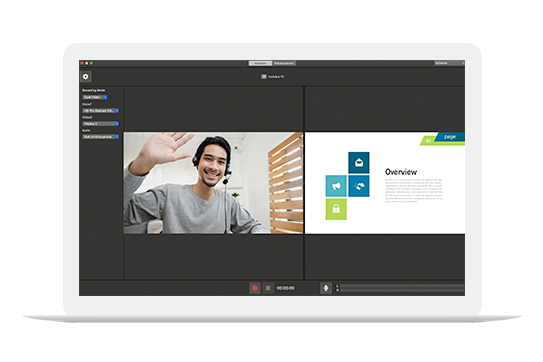The width and height of the screenshot is (543, 362).
Task: Expand the Video2 source dropdown
Action: point(100,124)
